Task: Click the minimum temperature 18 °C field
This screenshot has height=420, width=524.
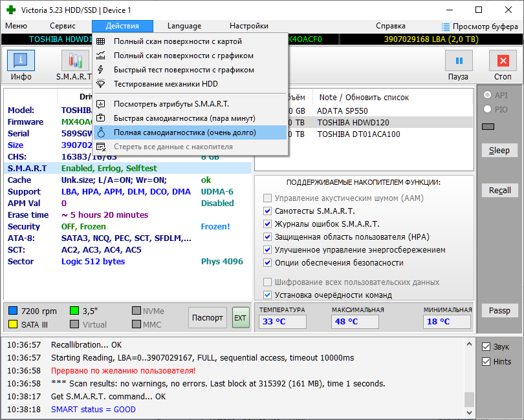Action: coord(447,322)
